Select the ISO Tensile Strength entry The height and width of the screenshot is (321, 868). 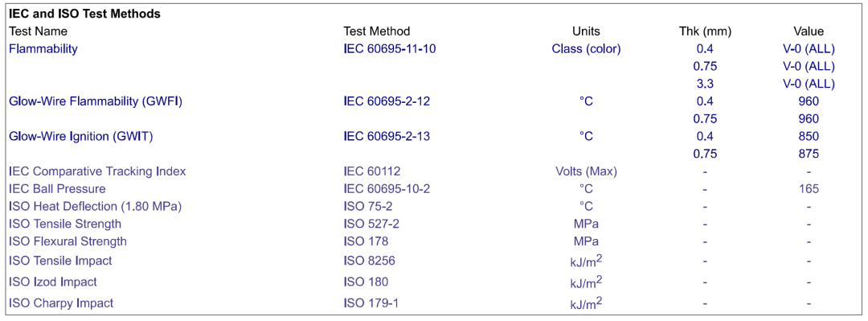click(x=65, y=224)
